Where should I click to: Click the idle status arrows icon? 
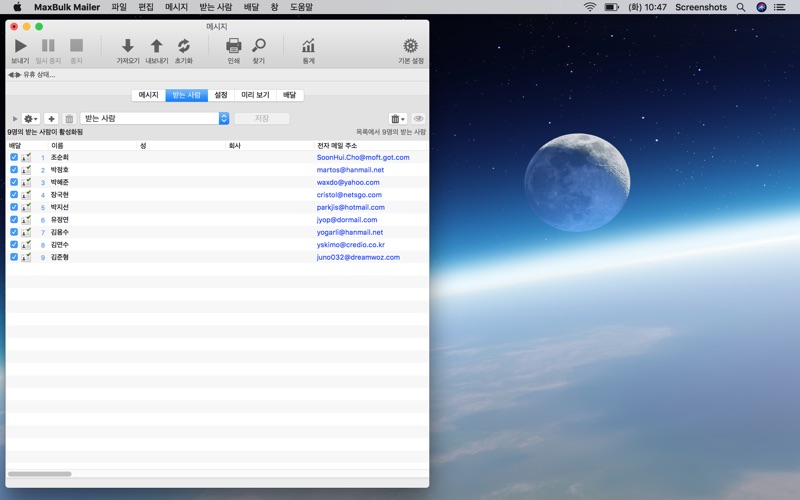[14, 74]
